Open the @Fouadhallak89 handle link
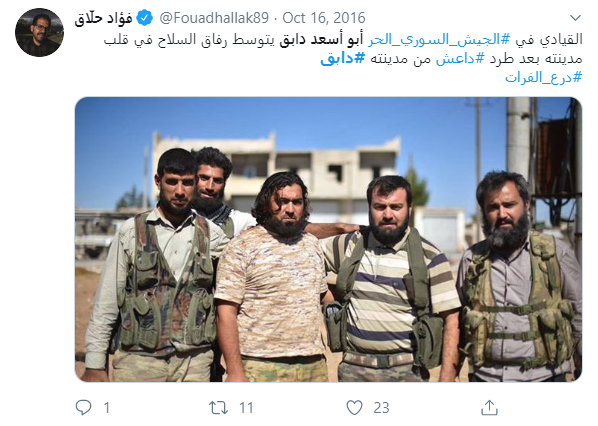598x426 pixels. click(214, 18)
